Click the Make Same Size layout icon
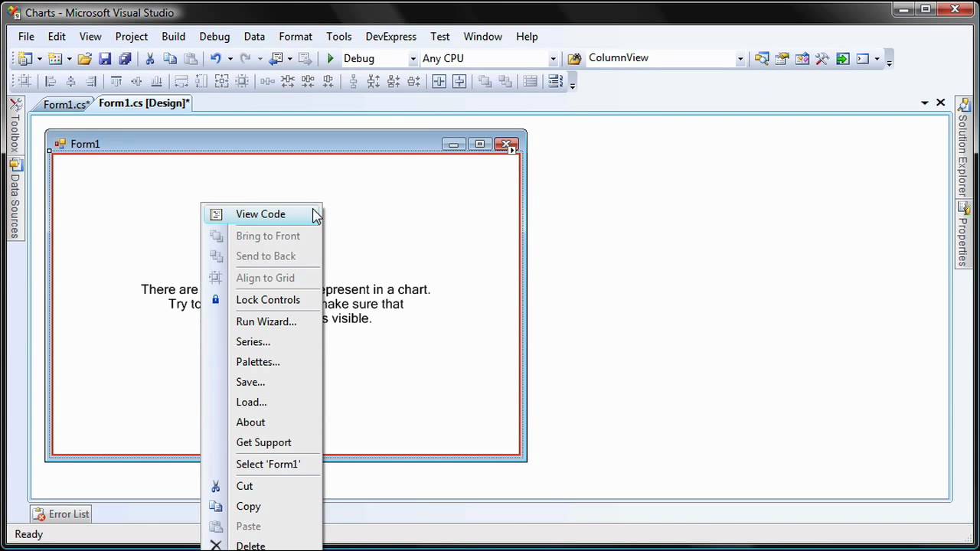 [222, 81]
